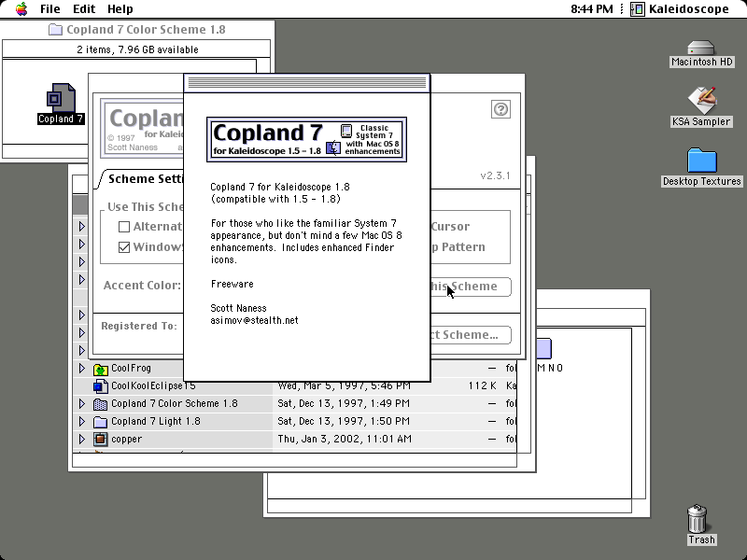Click the Kaleidoscope icon in menu bar
Screen dimensions: 747x560
coord(638,9)
